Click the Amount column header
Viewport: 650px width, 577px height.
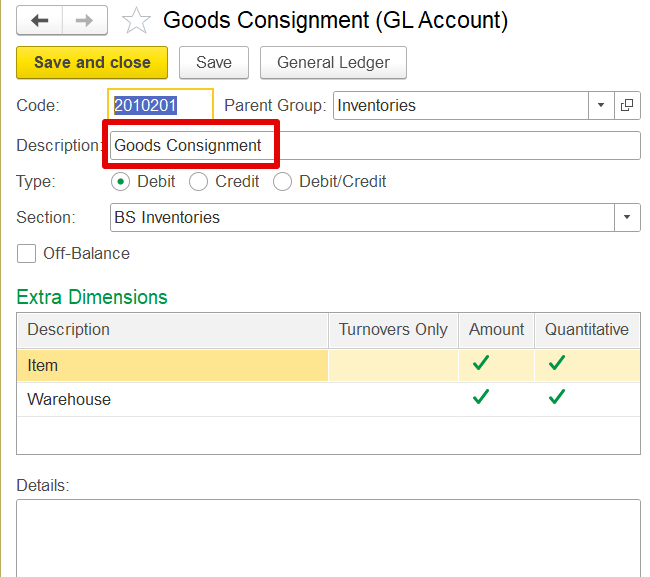tap(497, 330)
